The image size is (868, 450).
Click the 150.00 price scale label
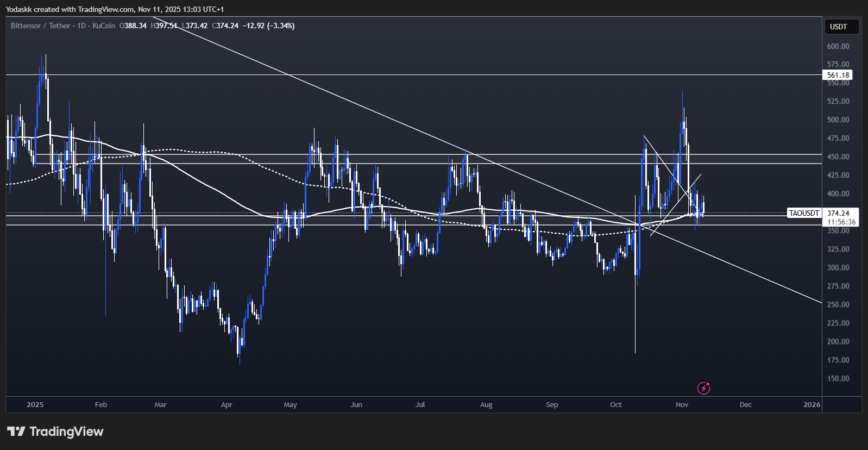838,378
